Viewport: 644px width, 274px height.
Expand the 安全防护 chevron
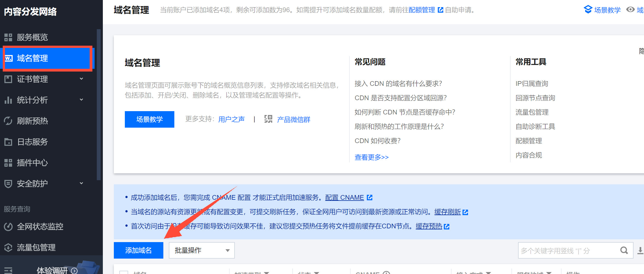[x=81, y=183]
